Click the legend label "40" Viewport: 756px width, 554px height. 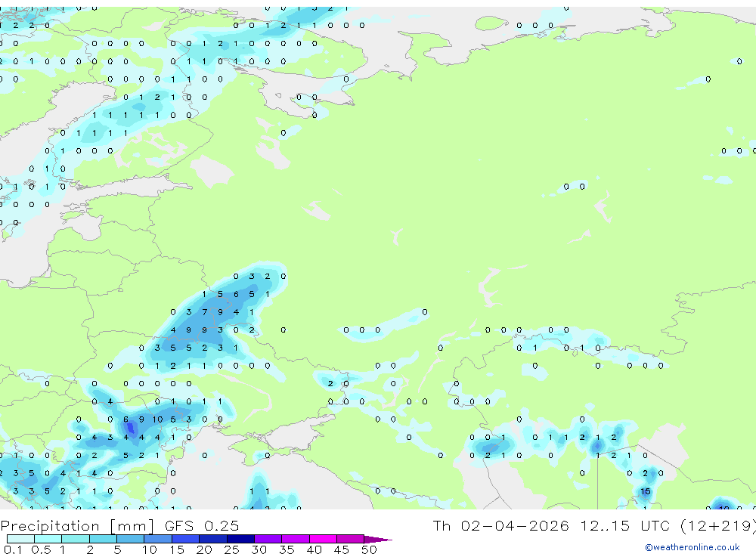tap(314, 549)
